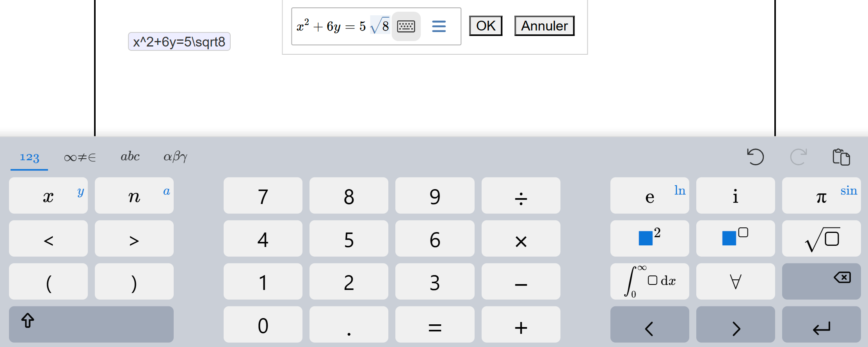Viewport: 868px width, 347px height.
Task: Select the Greek αβγ keyboard tab
Action: [x=175, y=157]
